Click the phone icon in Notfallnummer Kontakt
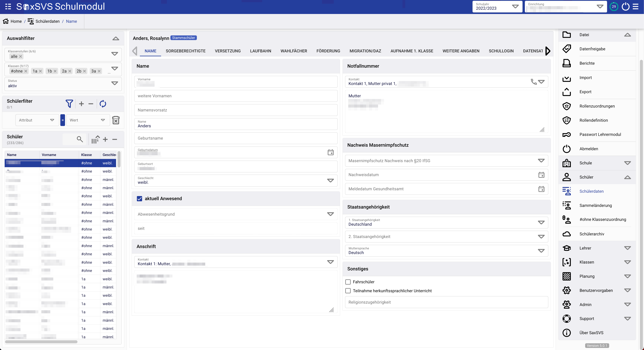The height and width of the screenshot is (350, 644). tap(534, 82)
